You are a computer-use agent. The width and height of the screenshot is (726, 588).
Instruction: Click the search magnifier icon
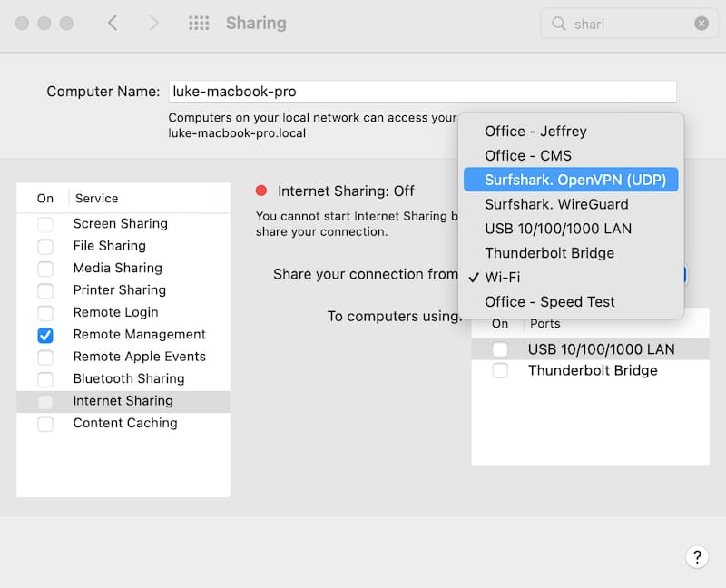(x=559, y=24)
